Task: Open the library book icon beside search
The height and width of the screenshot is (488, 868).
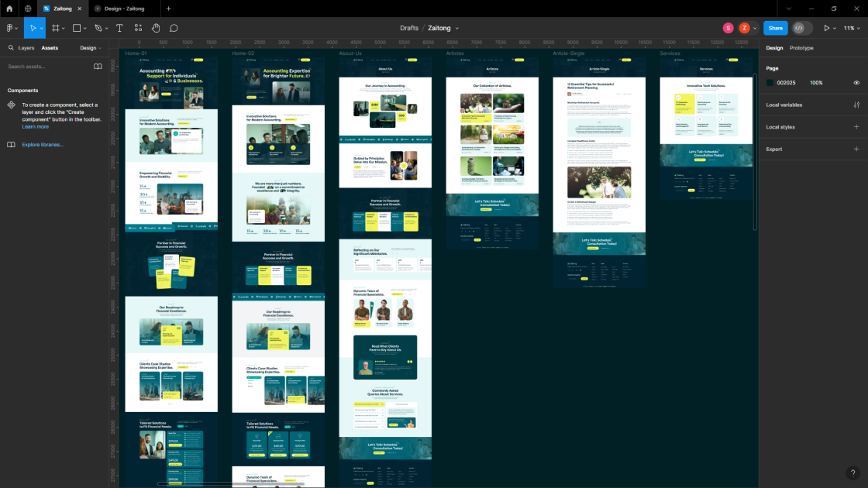Action: point(98,67)
